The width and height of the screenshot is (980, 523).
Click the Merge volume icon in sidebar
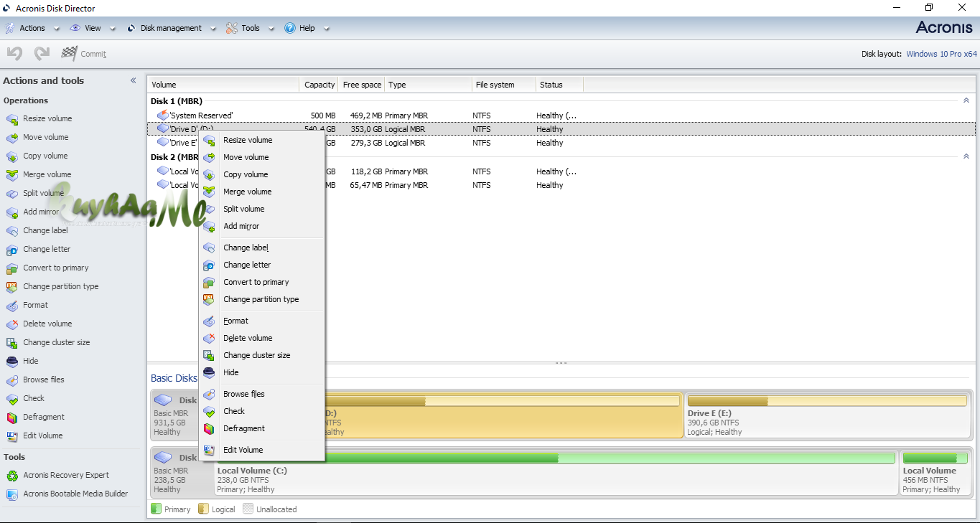(x=12, y=175)
